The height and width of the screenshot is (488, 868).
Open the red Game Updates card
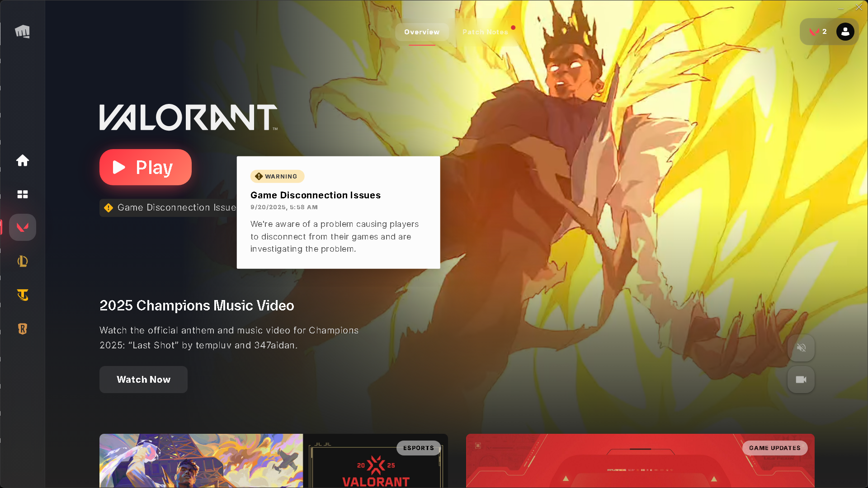[640, 461]
